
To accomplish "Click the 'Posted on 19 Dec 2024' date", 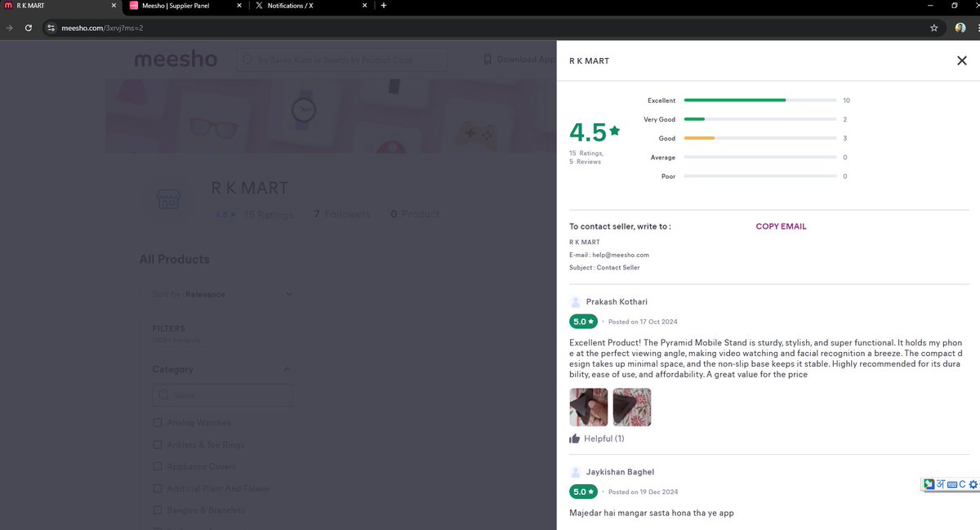I will click(x=643, y=492).
